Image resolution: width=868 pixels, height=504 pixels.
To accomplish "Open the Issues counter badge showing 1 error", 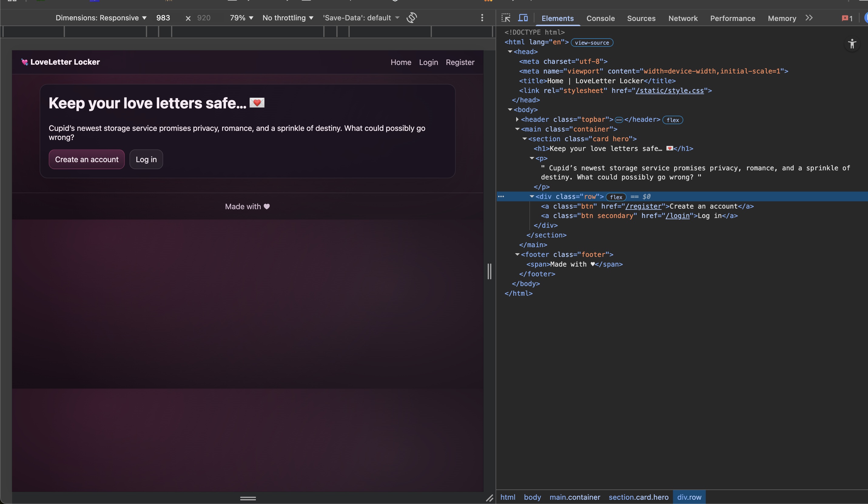I will click(x=847, y=18).
